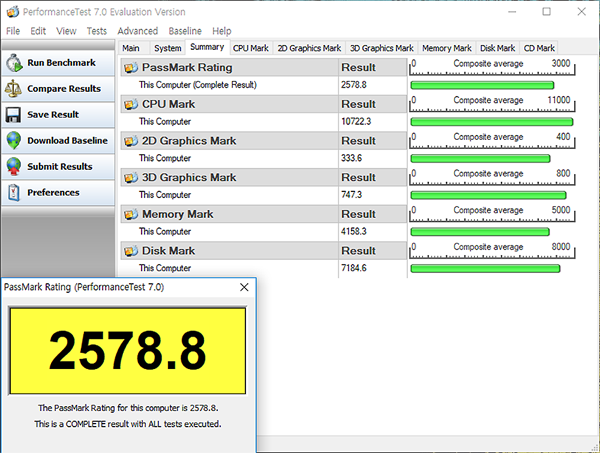Image resolution: width=600 pixels, height=453 pixels.
Task: Close the PassMark Rating popup window
Action: [244, 287]
